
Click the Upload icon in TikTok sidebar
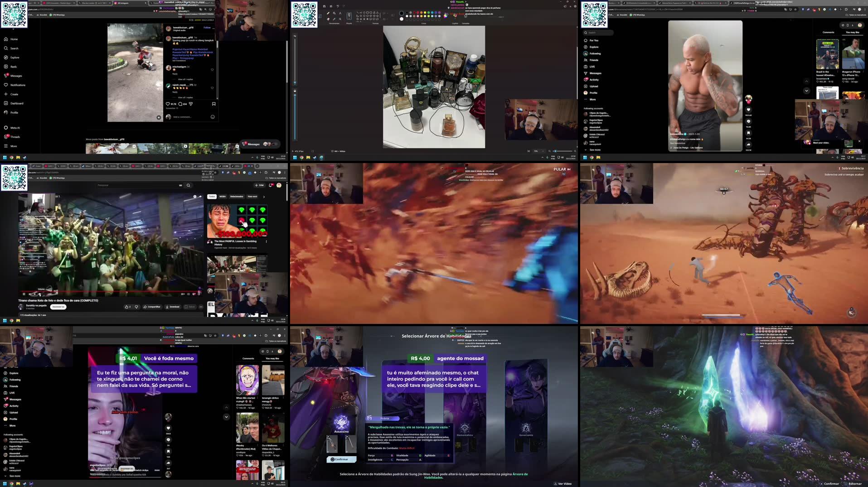point(593,86)
